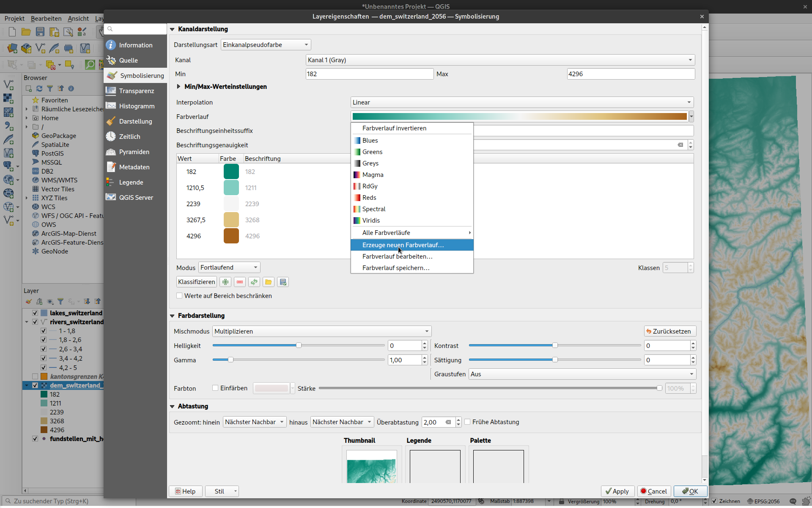
Task: Click into the Min value field
Action: coord(369,74)
